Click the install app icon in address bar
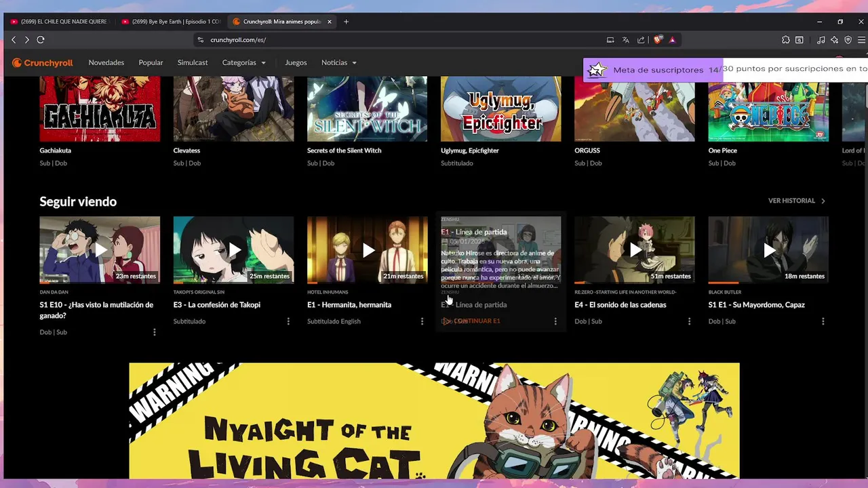This screenshot has width=868, height=488. (610, 40)
